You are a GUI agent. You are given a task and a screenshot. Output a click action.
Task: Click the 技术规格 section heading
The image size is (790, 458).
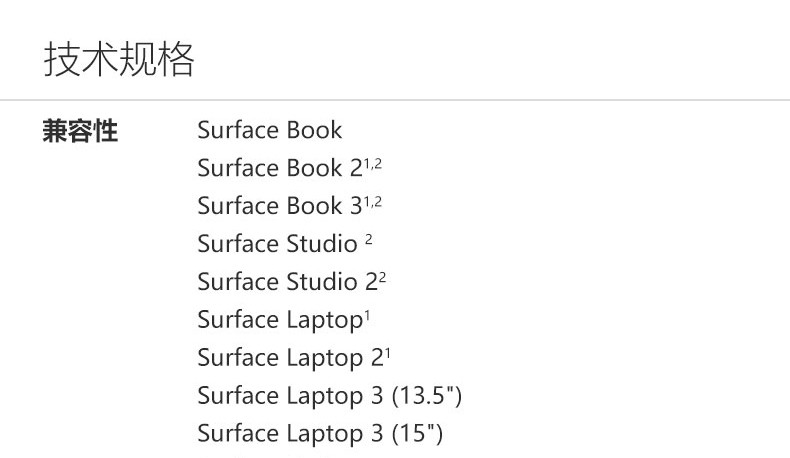click(119, 59)
